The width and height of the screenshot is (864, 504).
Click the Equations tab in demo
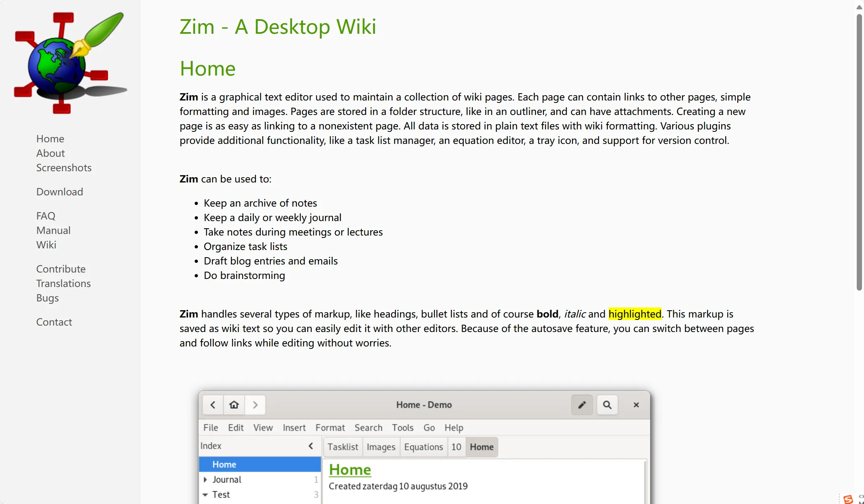[423, 447]
